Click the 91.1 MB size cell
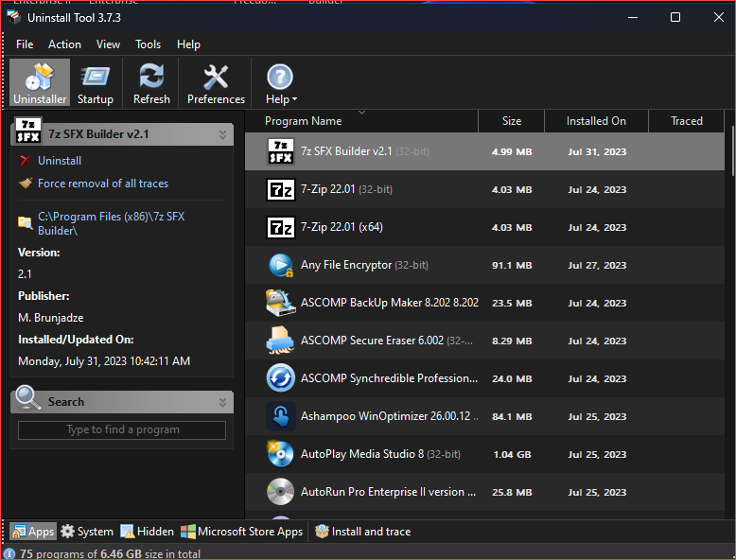This screenshot has height=560, width=736. pyautogui.click(x=512, y=265)
